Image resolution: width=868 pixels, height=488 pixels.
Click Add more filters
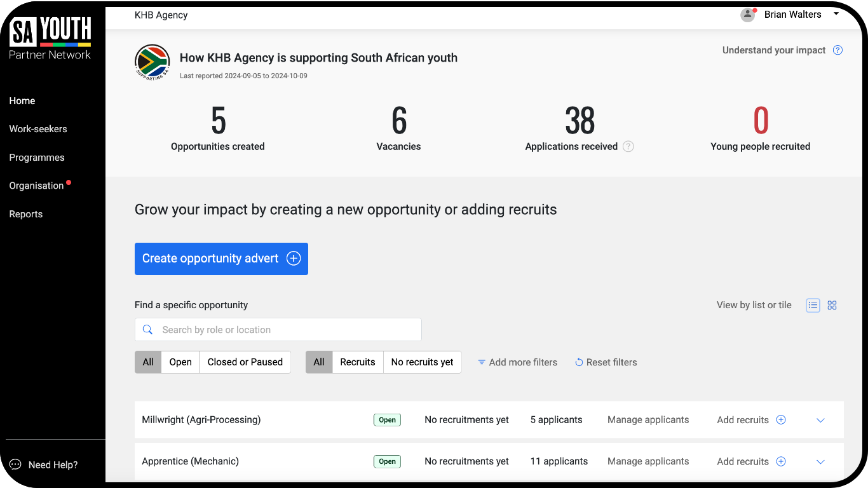click(523, 362)
